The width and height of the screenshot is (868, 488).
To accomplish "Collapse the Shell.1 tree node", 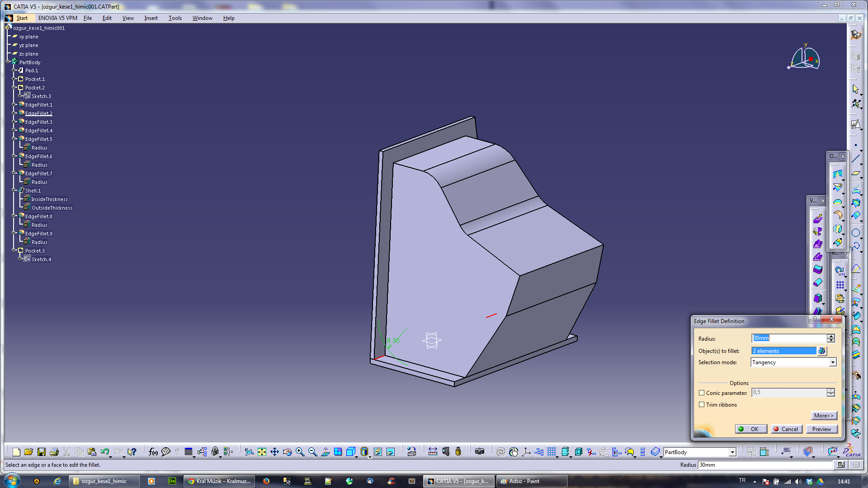I will coord(14,191).
